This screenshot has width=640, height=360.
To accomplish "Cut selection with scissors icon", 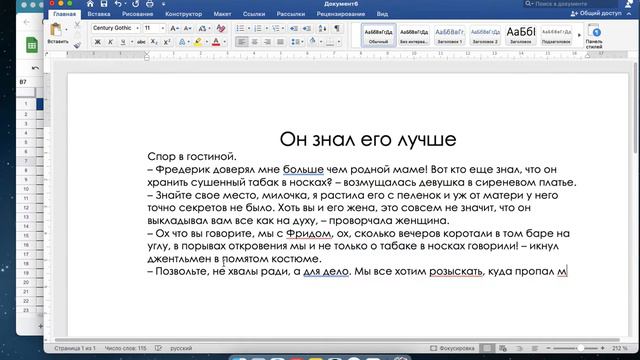I will 77,26.
